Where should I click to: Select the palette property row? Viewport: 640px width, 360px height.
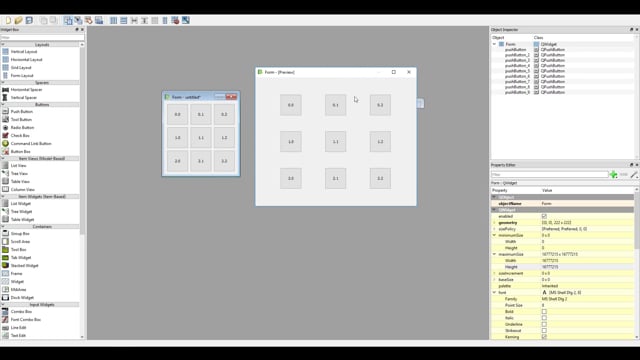(563, 286)
